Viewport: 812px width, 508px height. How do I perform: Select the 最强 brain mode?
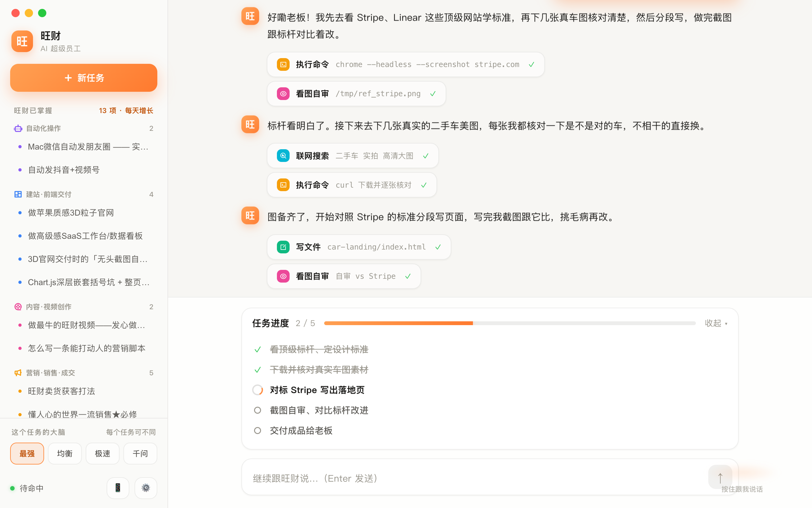pyautogui.click(x=27, y=454)
